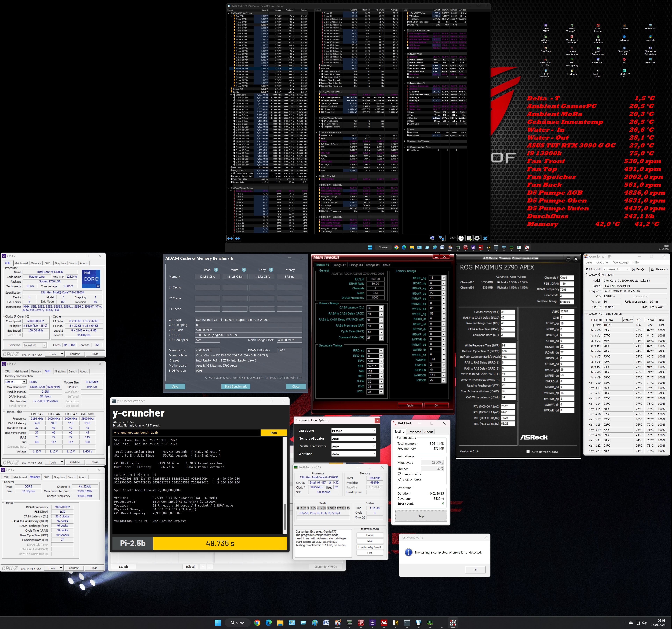Image resolution: width=672 pixels, height=629 pixels.
Task: Enable the Auto Refresh(sec) checkbox
Action: pyautogui.click(x=528, y=451)
